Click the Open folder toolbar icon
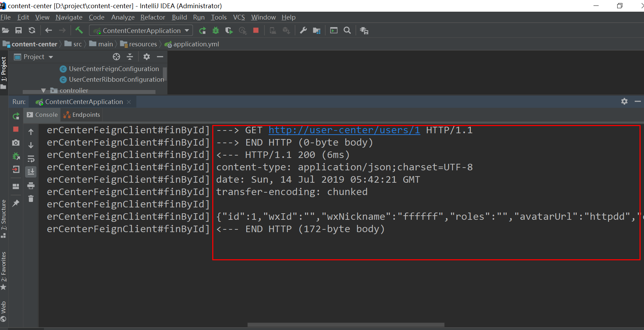Viewport: 644px width, 330px height. [x=5, y=31]
